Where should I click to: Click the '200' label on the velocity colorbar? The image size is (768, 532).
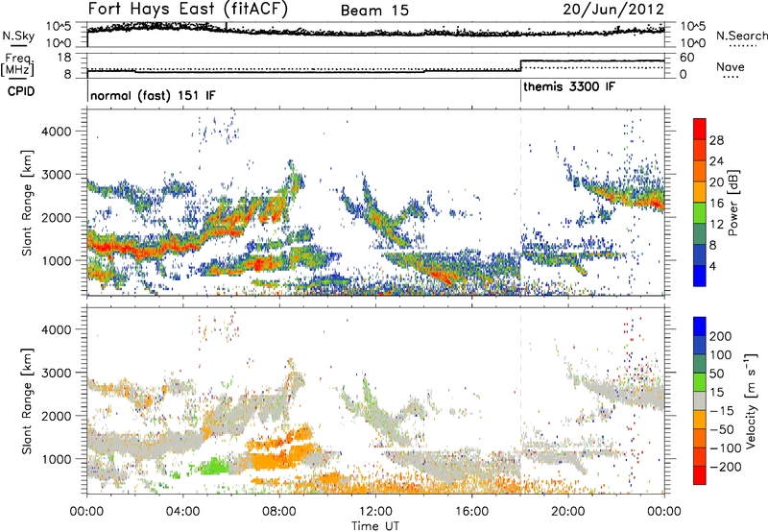click(721, 336)
